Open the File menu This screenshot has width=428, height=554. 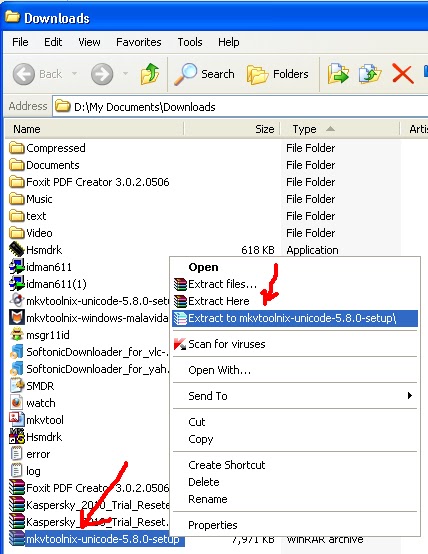(20, 42)
